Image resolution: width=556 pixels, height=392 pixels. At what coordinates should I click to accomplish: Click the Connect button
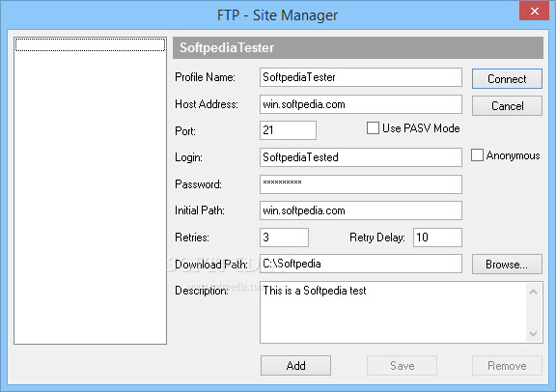point(507,79)
